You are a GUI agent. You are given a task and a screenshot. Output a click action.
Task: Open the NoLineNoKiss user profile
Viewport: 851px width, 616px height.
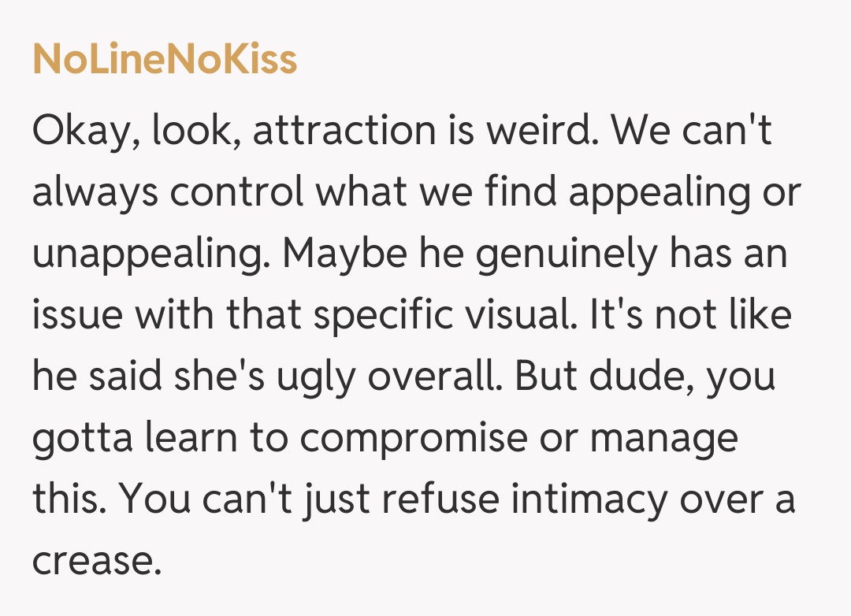(165, 60)
